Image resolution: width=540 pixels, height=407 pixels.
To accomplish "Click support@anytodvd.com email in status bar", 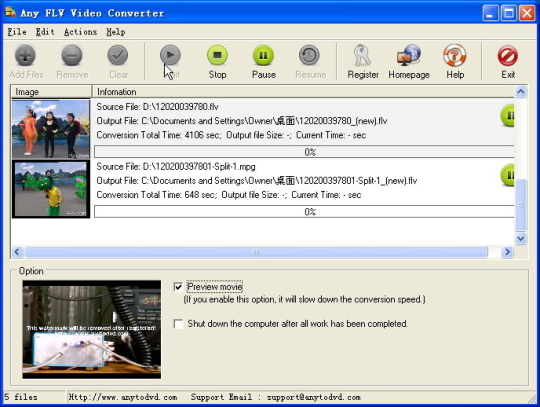I will pos(313,397).
